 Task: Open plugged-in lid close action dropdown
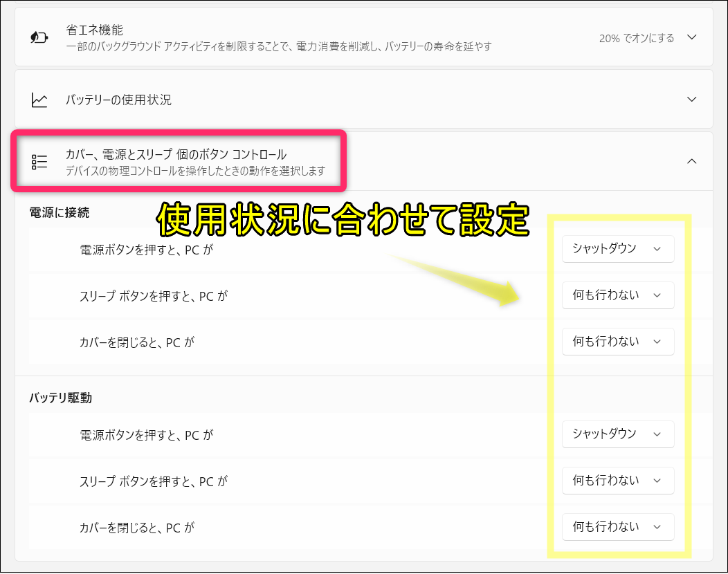[617, 341]
